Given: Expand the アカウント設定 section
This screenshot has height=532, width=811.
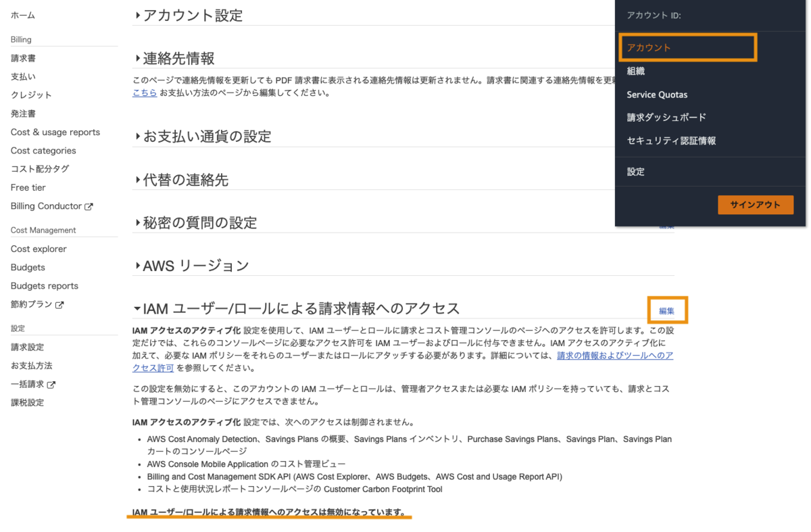Looking at the screenshot, I should pos(189,15).
